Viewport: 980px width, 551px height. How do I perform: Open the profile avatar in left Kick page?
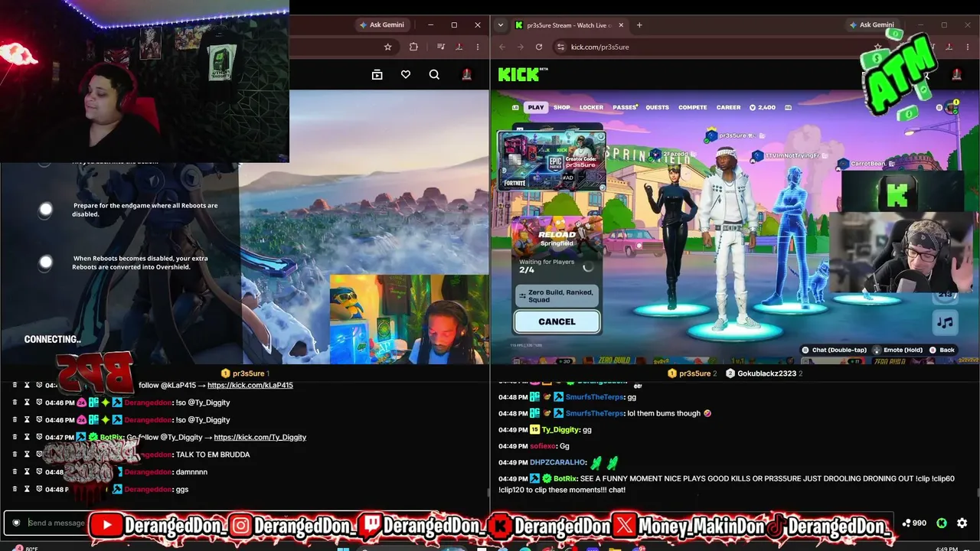[466, 74]
